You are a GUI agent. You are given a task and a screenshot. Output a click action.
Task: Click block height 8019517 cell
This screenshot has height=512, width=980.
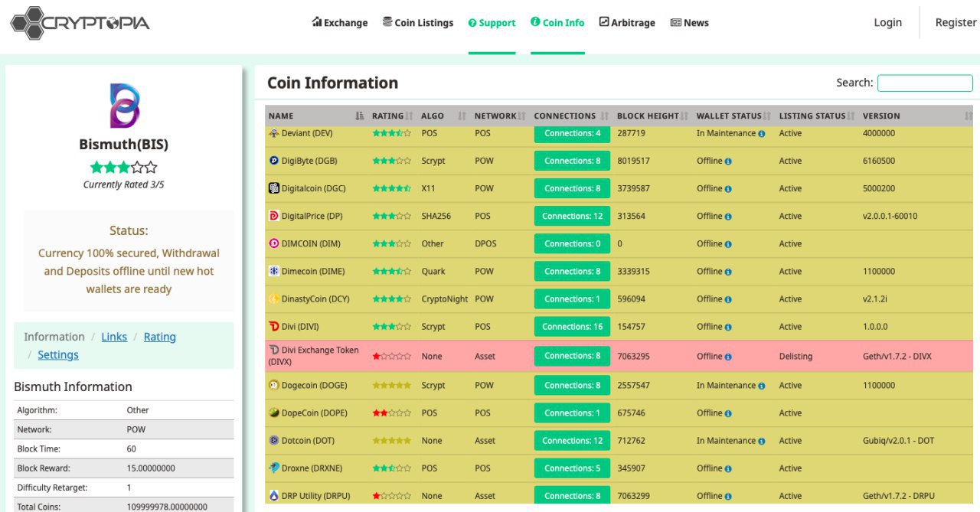633,161
